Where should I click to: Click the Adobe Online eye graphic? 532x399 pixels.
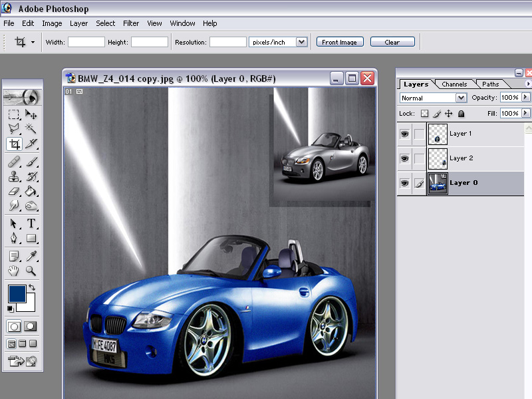[23, 98]
